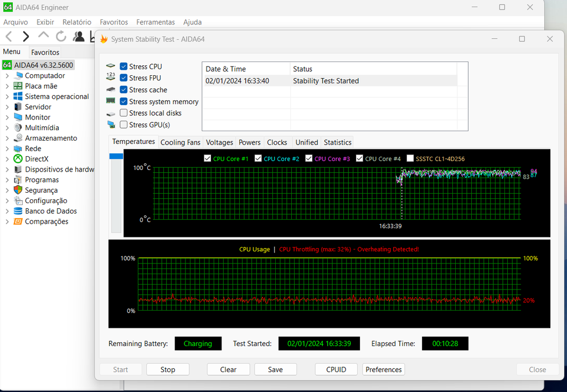Click the green memory module icon
567x392 pixels.
[x=110, y=101]
